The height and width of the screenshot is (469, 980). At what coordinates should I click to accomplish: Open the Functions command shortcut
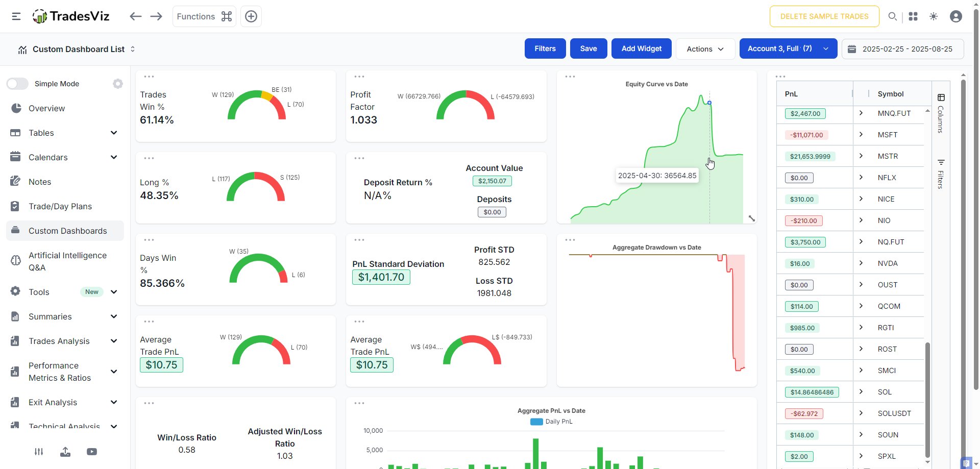204,16
